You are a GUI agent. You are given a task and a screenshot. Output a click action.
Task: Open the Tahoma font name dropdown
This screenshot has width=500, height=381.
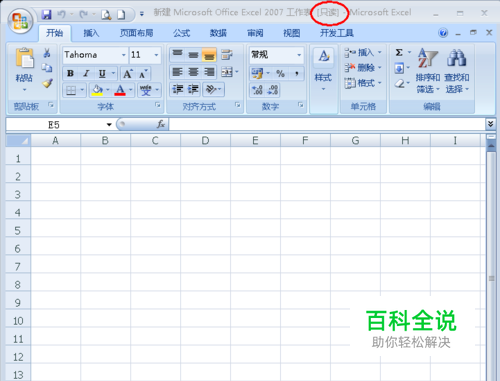point(124,55)
